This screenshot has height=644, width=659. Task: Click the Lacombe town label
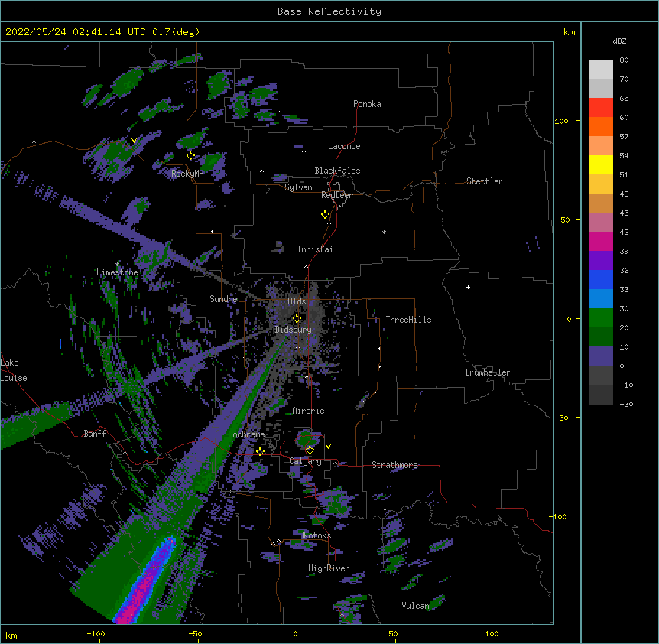[344, 146]
